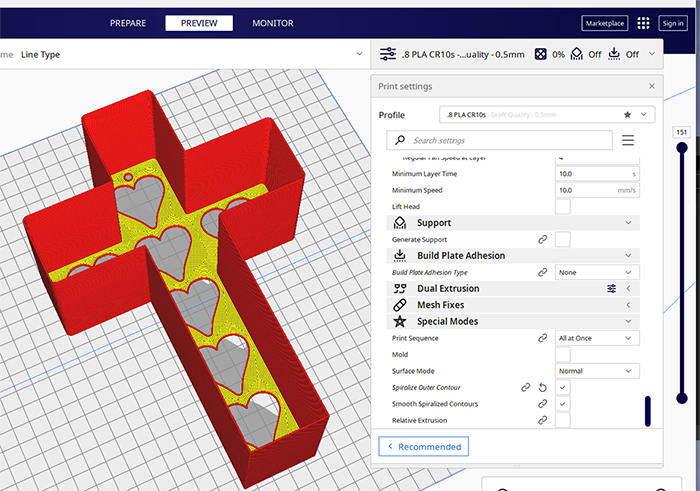Open the Marketplace
Screen dimensions: 700x491
604,23
